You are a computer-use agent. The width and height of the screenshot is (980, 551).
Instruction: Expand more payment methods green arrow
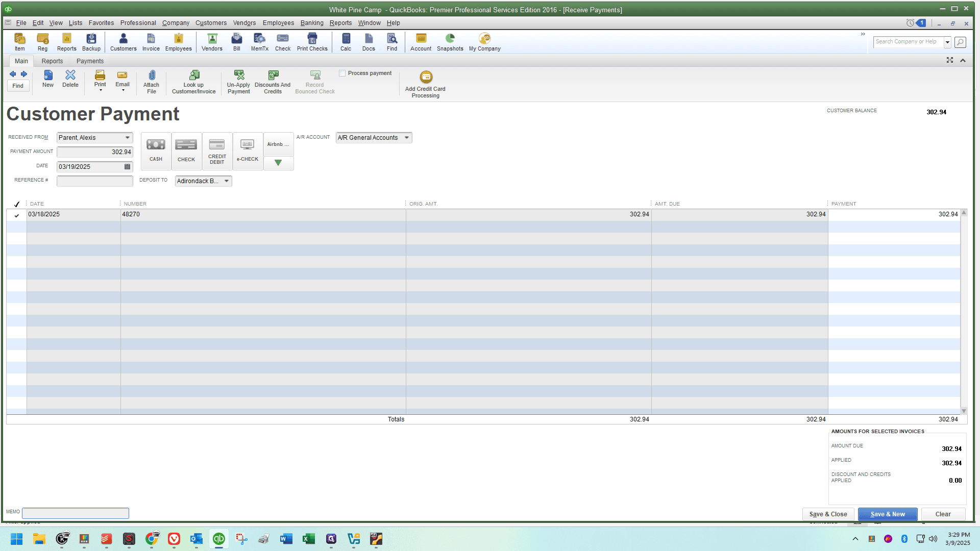pos(278,163)
